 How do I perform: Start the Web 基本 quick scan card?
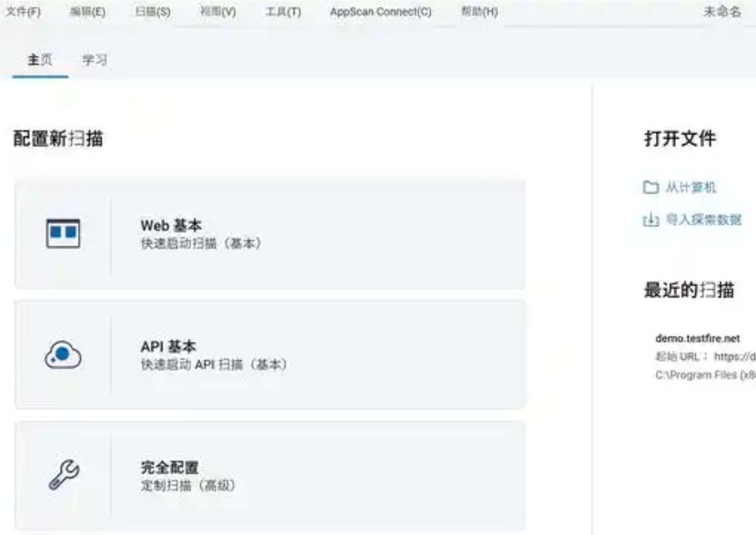[x=270, y=234]
